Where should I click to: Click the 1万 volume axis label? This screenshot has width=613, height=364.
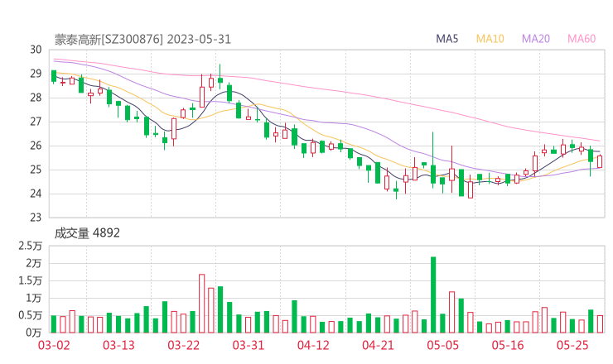coord(34,299)
